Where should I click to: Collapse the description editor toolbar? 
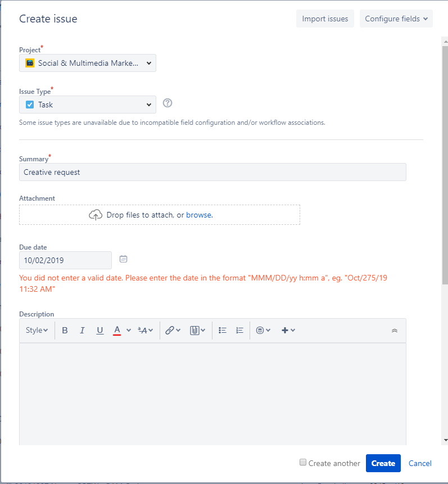pos(394,331)
